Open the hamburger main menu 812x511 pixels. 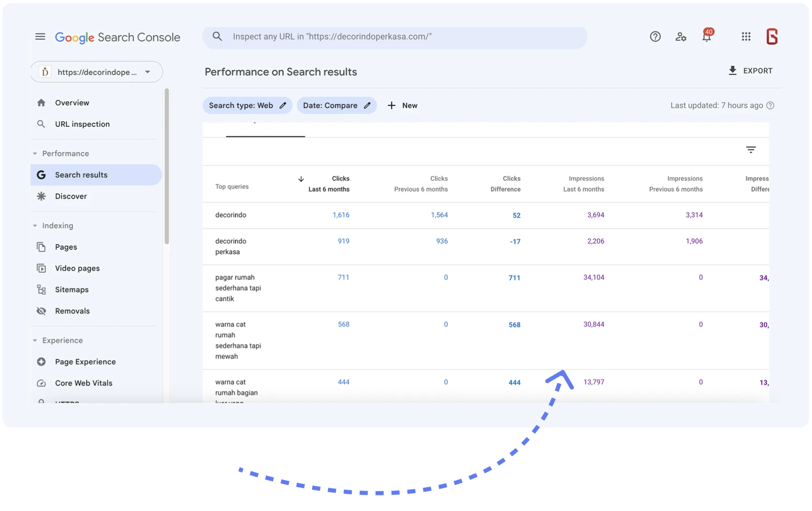[40, 37]
